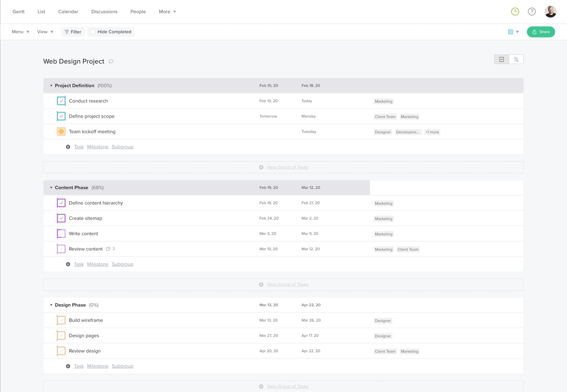Click plus icon under Design Phase tasks

(x=68, y=366)
